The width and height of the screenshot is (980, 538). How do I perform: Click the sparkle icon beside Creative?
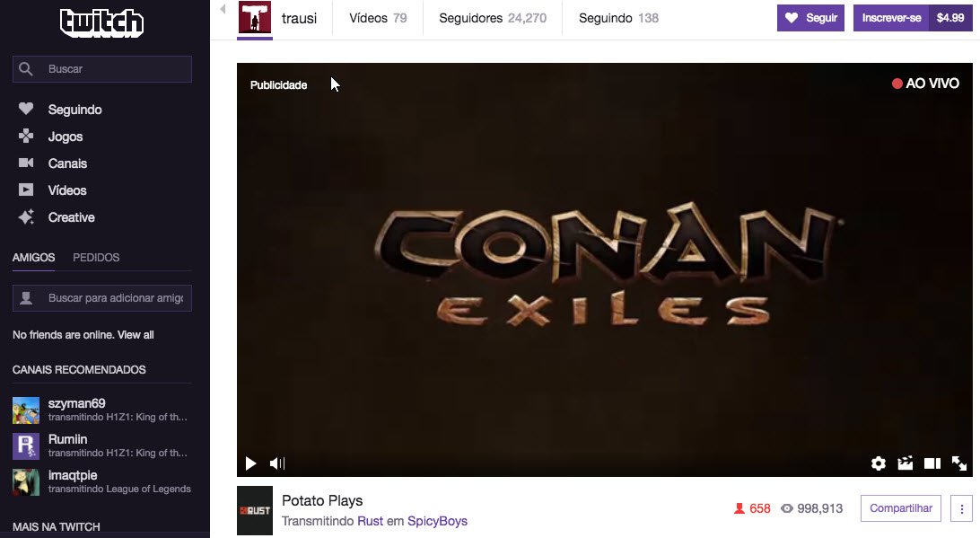click(x=26, y=216)
